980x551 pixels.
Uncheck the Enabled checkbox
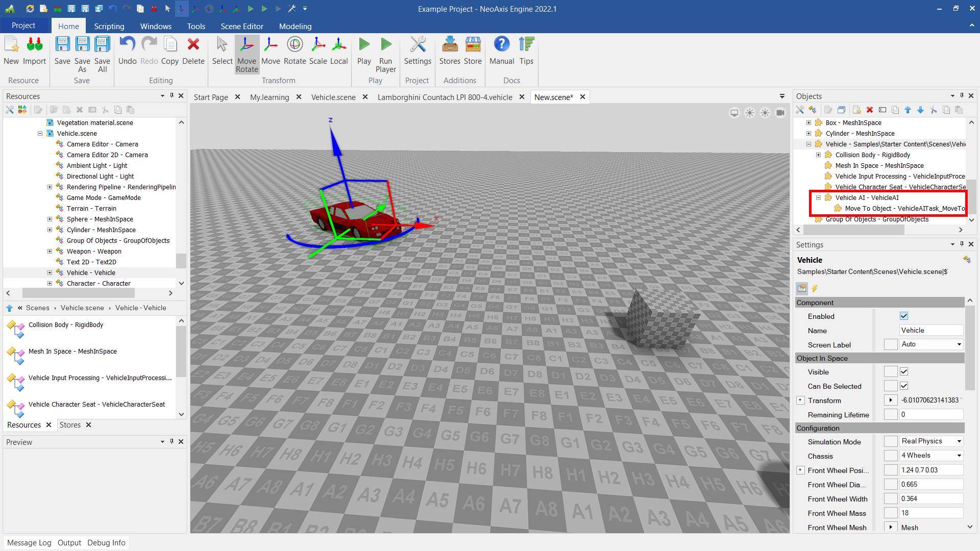pos(904,316)
